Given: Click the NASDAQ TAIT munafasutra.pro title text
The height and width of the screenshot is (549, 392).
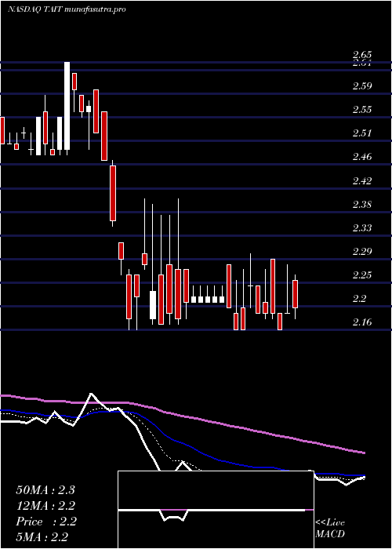Looking at the screenshot, I should 67,9.
